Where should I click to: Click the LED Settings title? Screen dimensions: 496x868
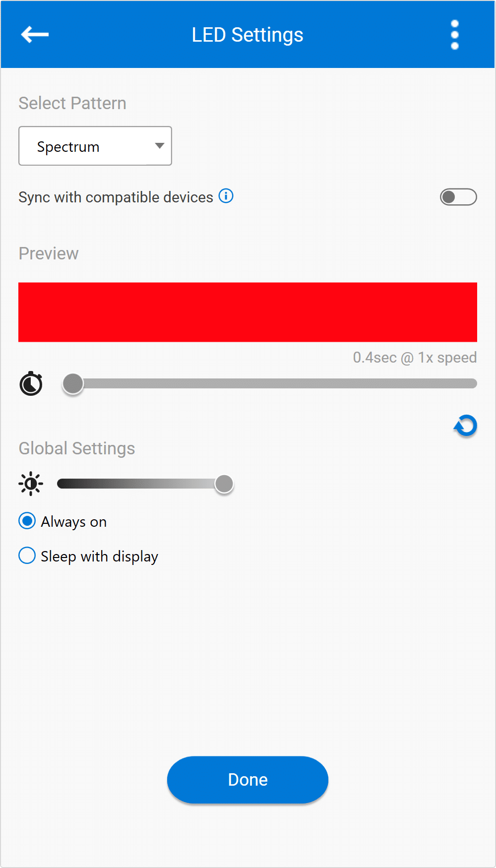point(248,35)
